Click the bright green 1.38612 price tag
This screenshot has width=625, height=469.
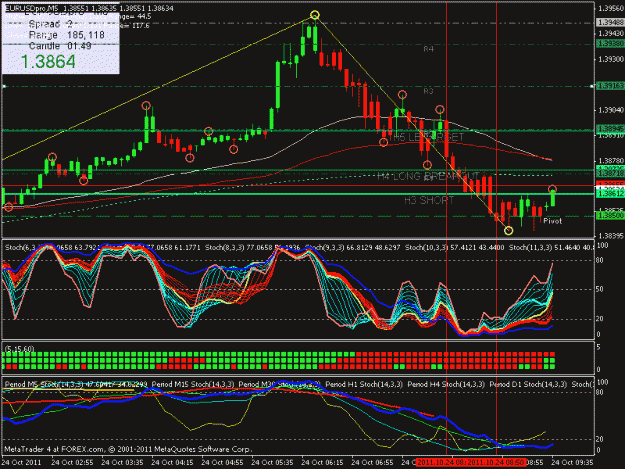pyautogui.click(x=610, y=194)
